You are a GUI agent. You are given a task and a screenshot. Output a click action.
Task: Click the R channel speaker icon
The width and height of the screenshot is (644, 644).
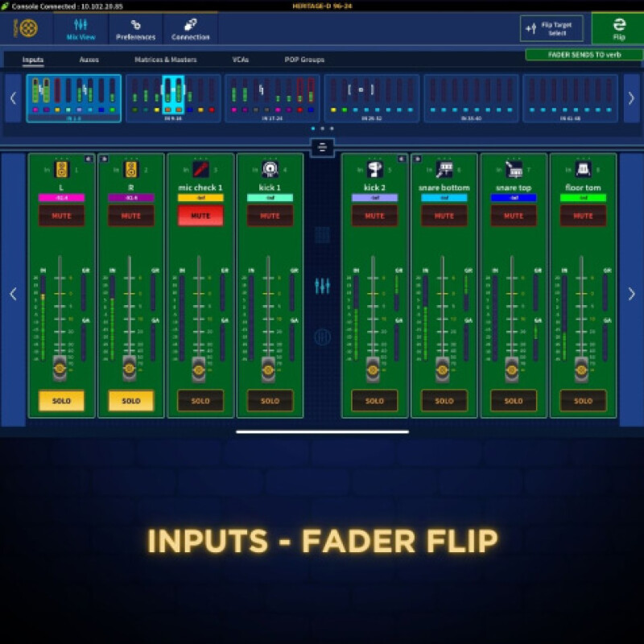click(131, 169)
